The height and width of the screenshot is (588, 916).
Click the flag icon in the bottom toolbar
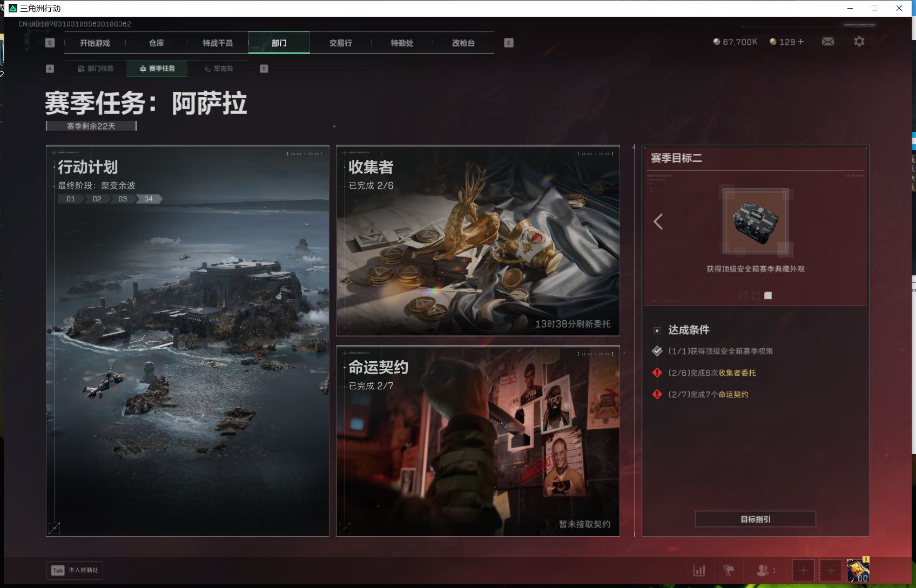point(729,570)
